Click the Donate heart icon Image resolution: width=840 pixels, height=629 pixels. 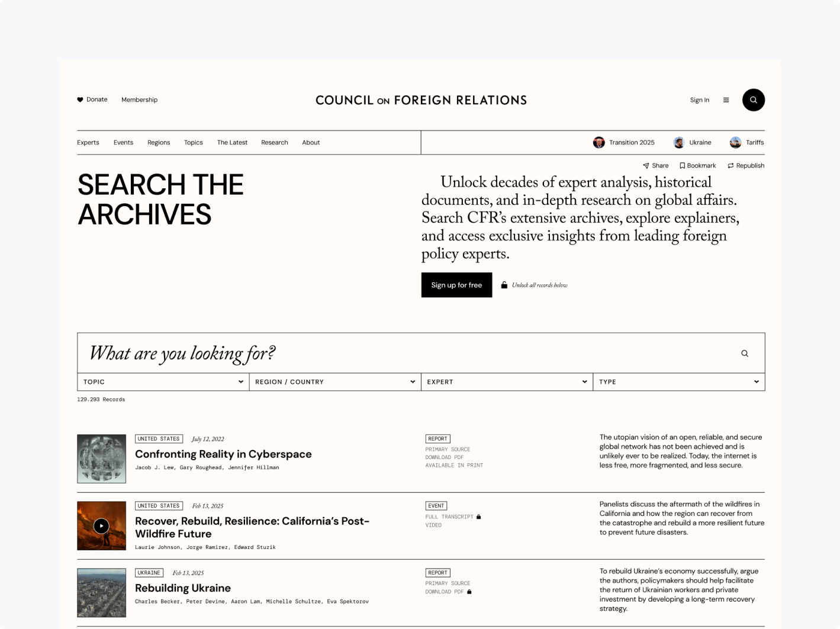[x=80, y=100]
